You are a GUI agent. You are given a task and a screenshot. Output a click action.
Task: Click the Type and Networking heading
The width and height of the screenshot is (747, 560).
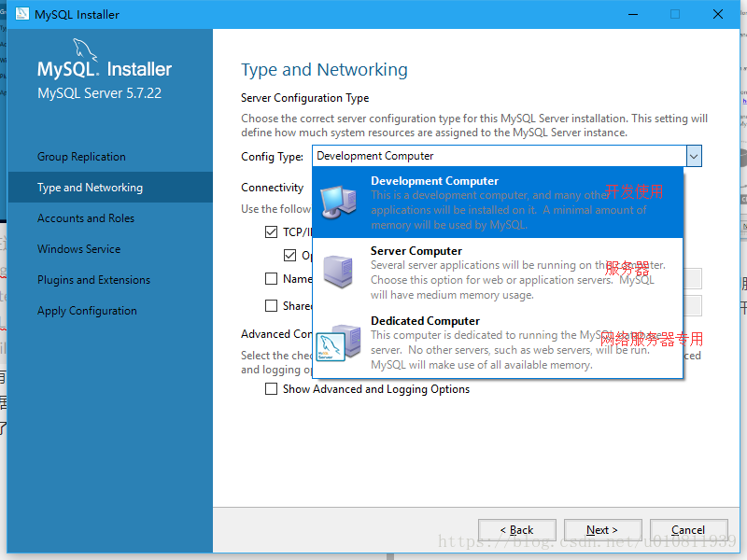coord(324,70)
